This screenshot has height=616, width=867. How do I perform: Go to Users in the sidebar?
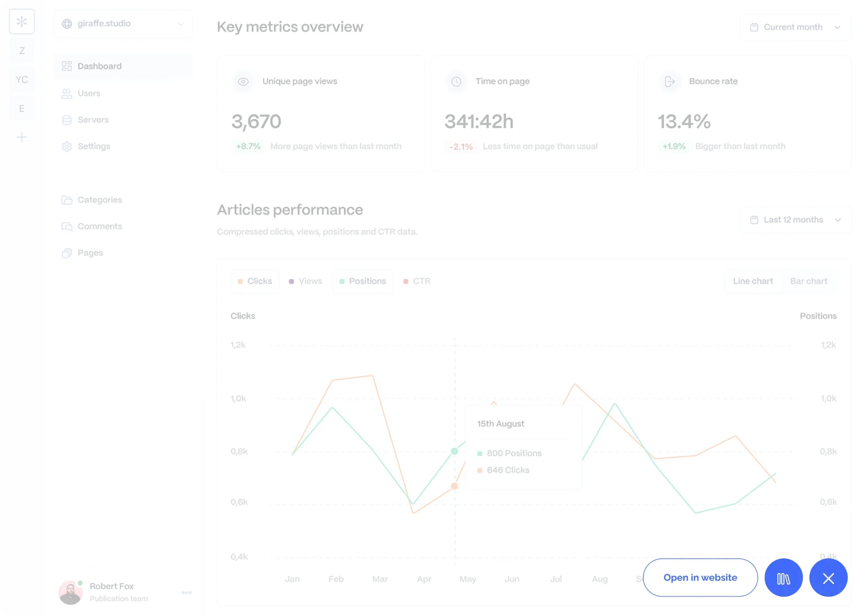[x=89, y=94]
